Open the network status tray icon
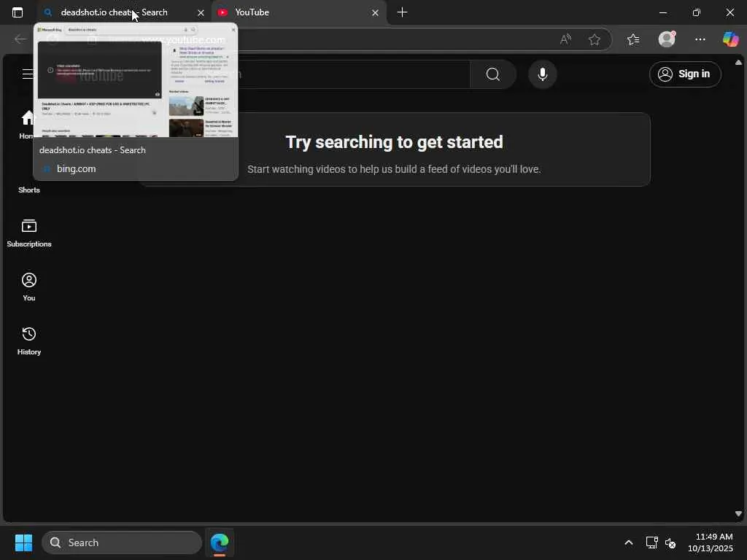 click(651, 542)
